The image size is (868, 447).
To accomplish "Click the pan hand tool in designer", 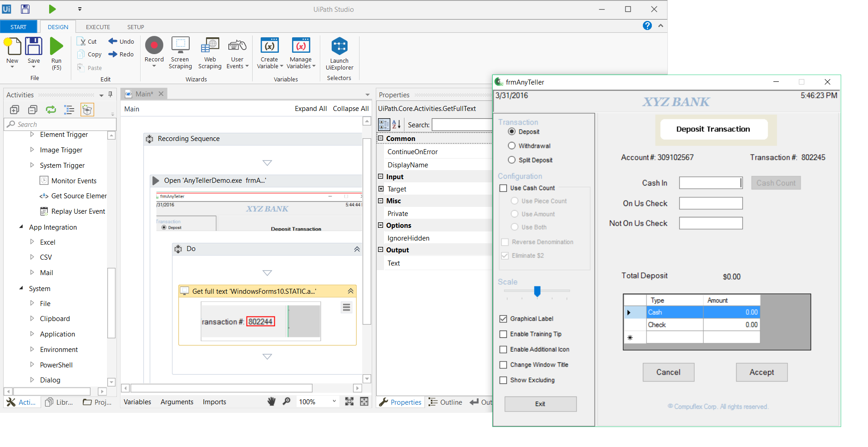I will pyautogui.click(x=272, y=402).
